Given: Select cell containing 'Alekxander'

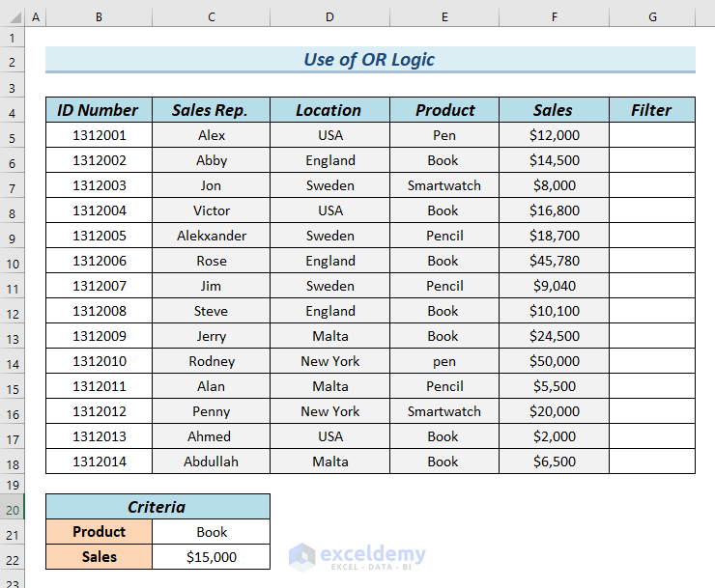Looking at the screenshot, I should (212, 236).
